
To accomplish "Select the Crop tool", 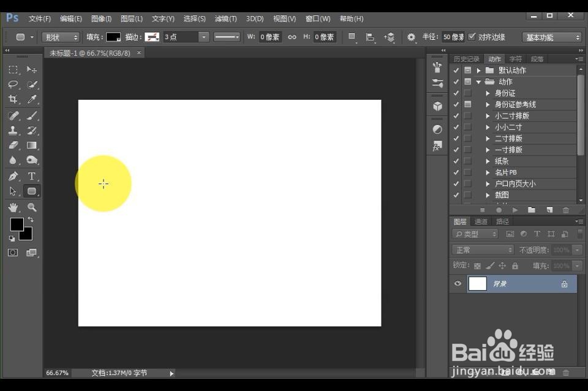I will pyautogui.click(x=13, y=99).
